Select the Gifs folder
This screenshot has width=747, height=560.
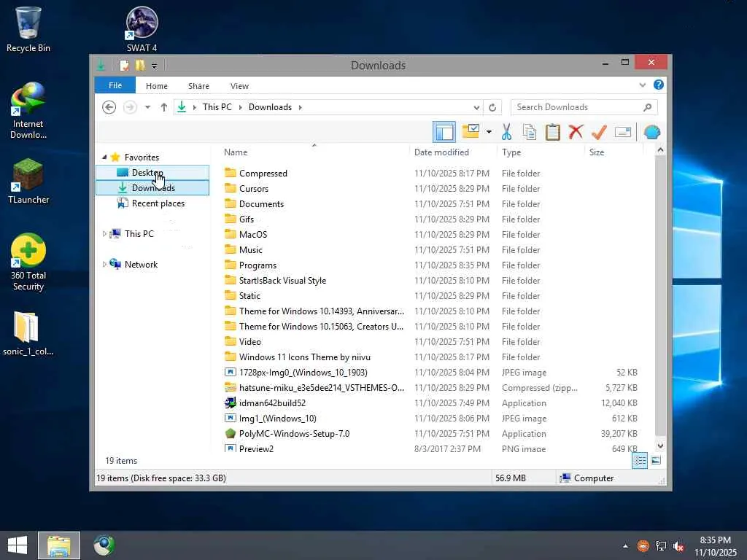(247, 219)
